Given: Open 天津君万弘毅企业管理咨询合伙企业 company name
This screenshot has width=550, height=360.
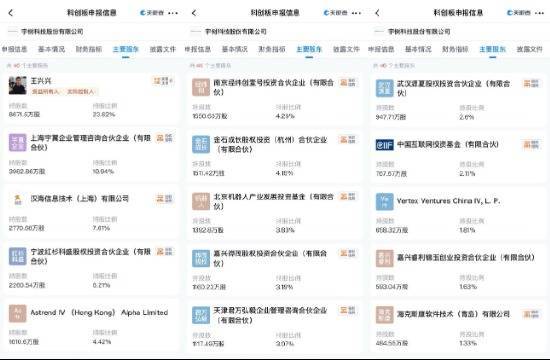Looking at the screenshot, I should (x=270, y=315).
